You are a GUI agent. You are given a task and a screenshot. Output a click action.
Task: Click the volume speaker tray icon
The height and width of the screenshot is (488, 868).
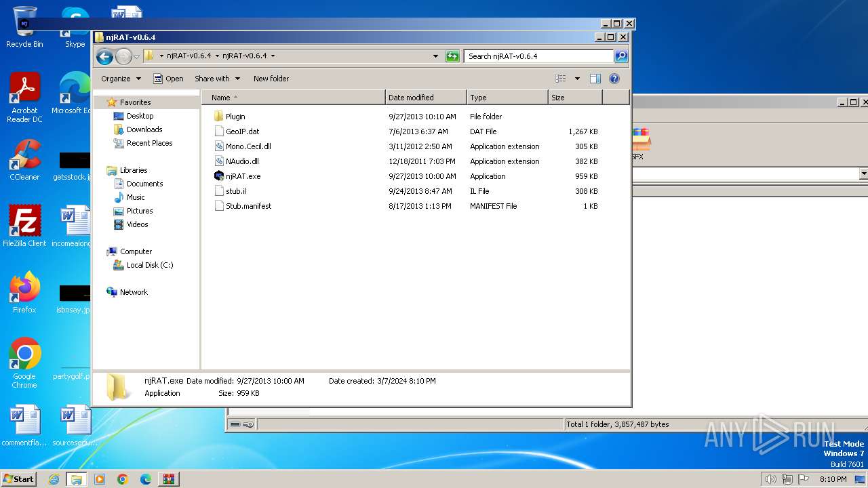(x=770, y=479)
